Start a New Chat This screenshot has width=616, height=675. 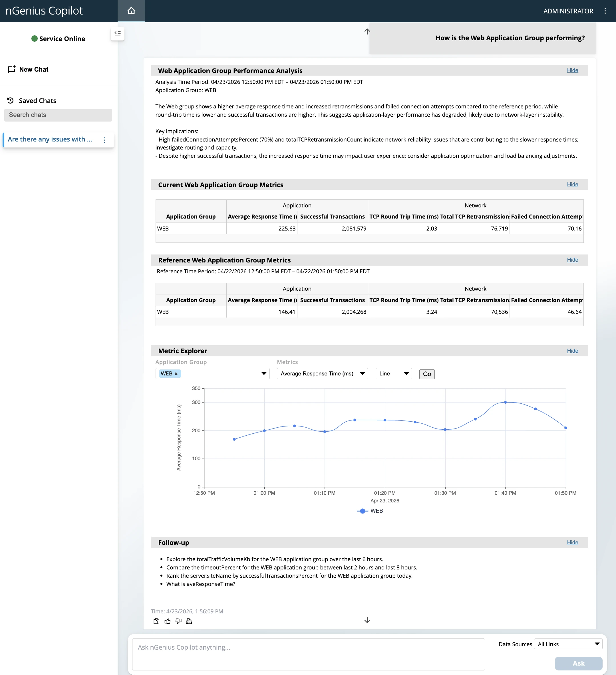(x=28, y=69)
